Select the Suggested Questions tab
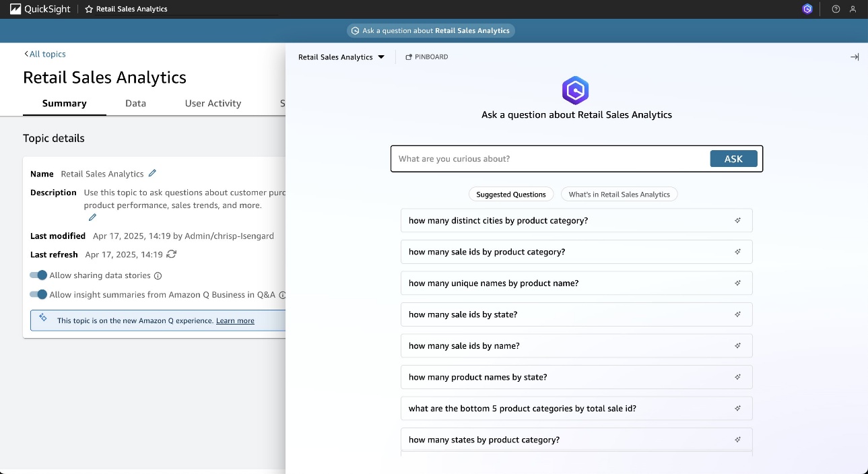868x474 pixels. click(511, 194)
